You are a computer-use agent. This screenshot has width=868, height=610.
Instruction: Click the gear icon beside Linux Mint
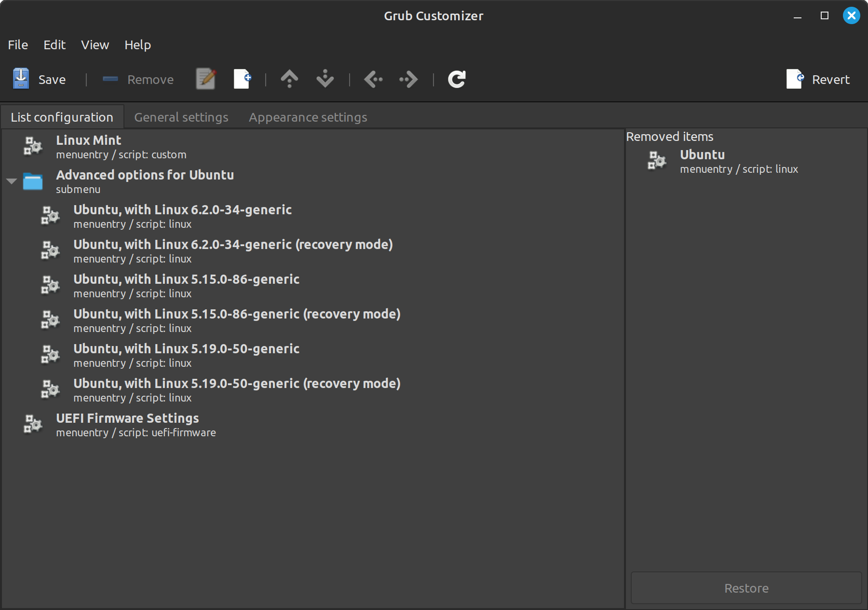33,146
